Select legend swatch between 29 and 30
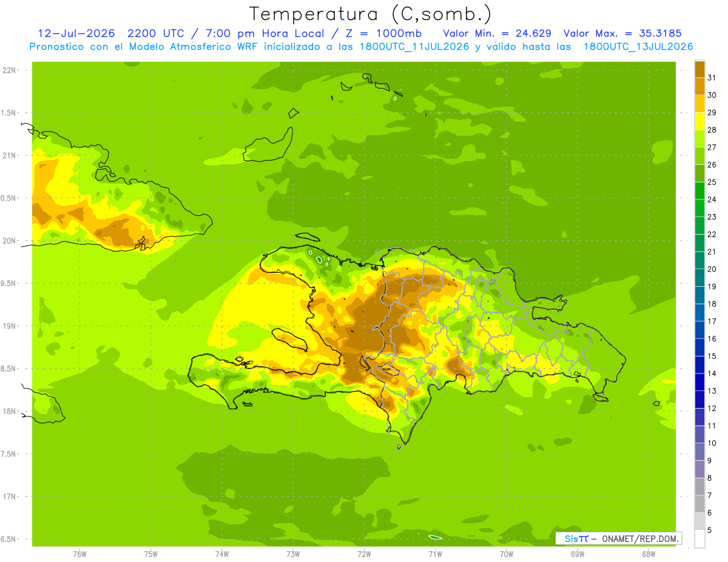The image size is (728, 562). 699,104
